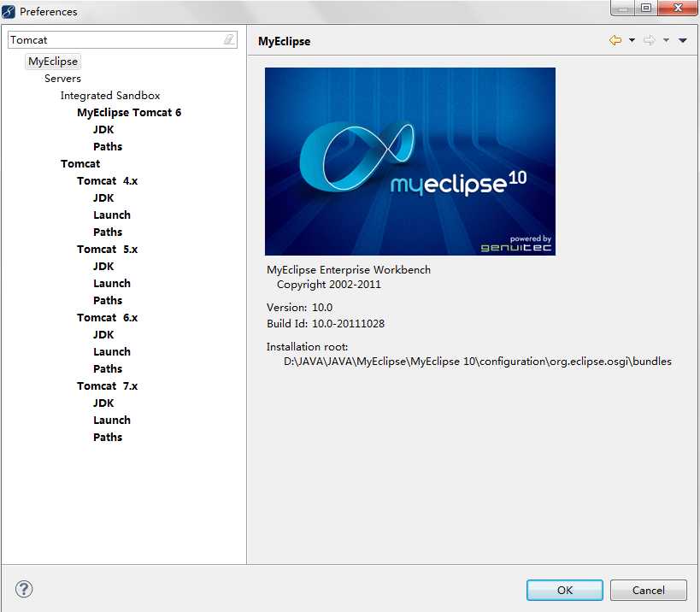
Task: Select Launch under Tomcat 7.x
Action: click(x=112, y=420)
